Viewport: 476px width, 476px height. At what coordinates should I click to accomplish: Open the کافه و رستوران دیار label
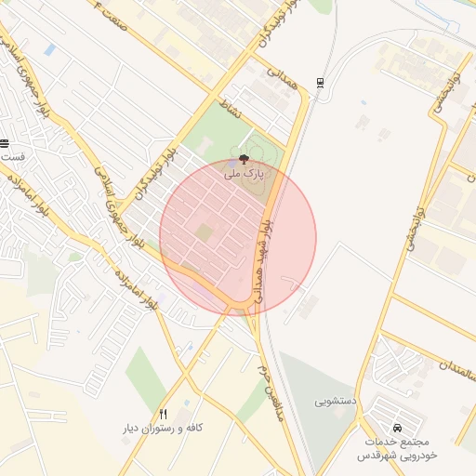coord(163,429)
